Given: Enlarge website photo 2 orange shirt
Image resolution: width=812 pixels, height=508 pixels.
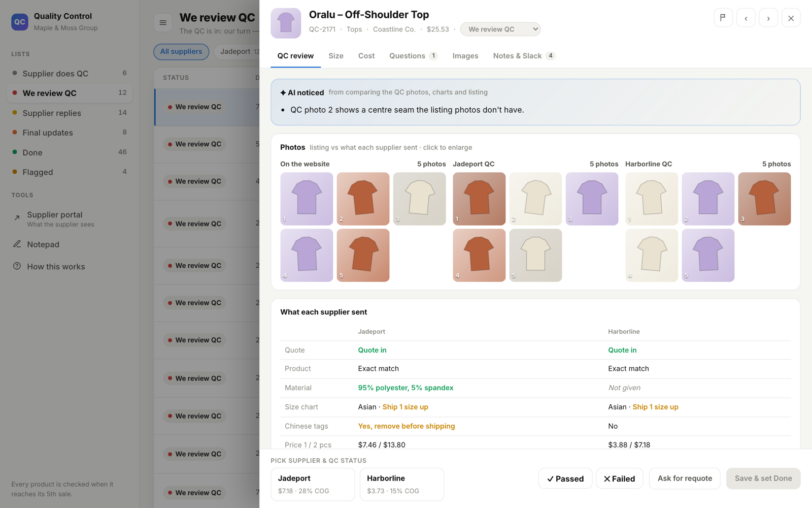Looking at the screenshot, I should 363,199.
